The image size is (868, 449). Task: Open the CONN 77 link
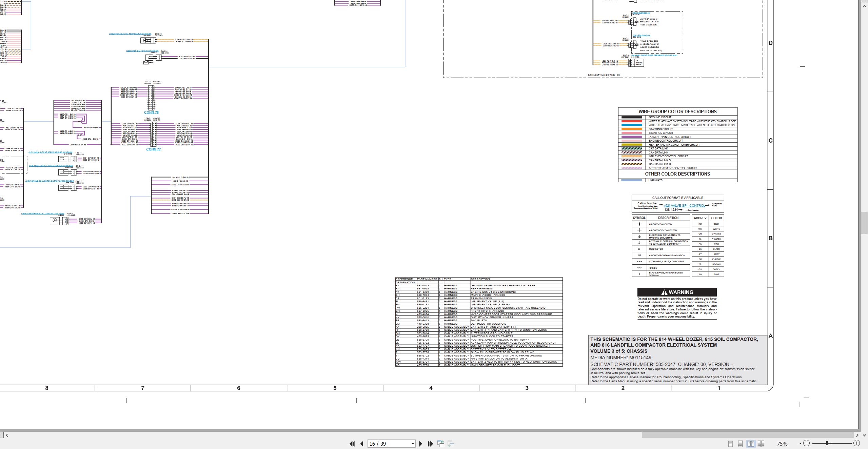[153, 149]
